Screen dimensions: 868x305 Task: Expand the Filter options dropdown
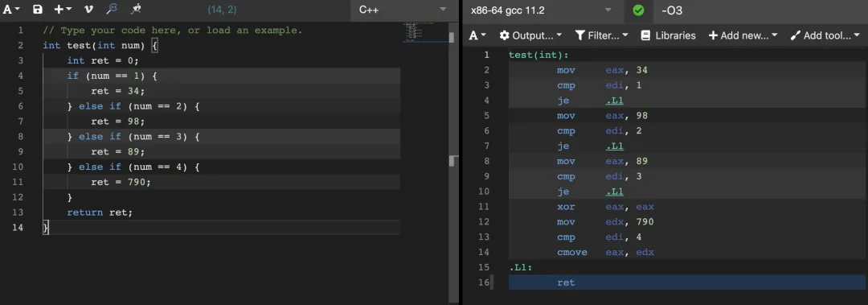click(x=602, y=35)
